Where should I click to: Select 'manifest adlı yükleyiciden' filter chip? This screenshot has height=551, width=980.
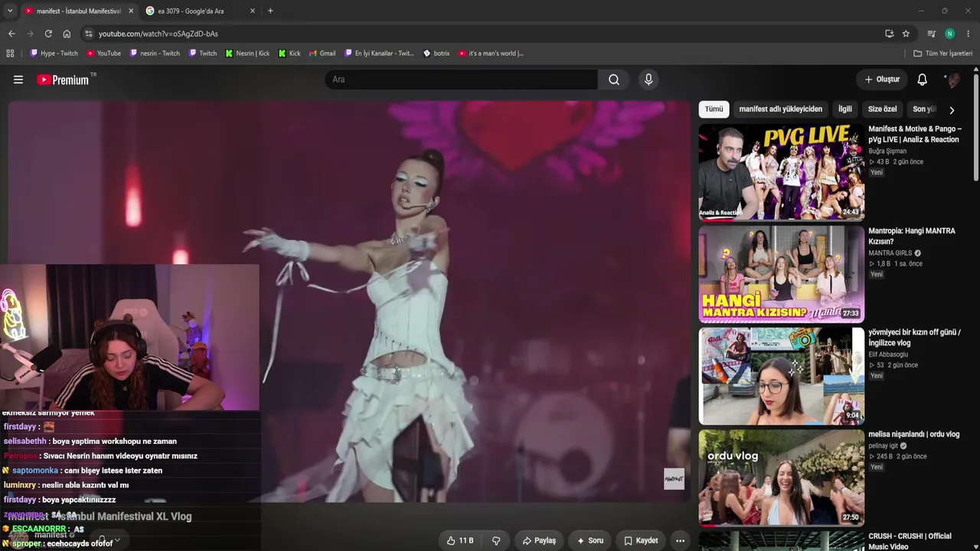[780, 109]
